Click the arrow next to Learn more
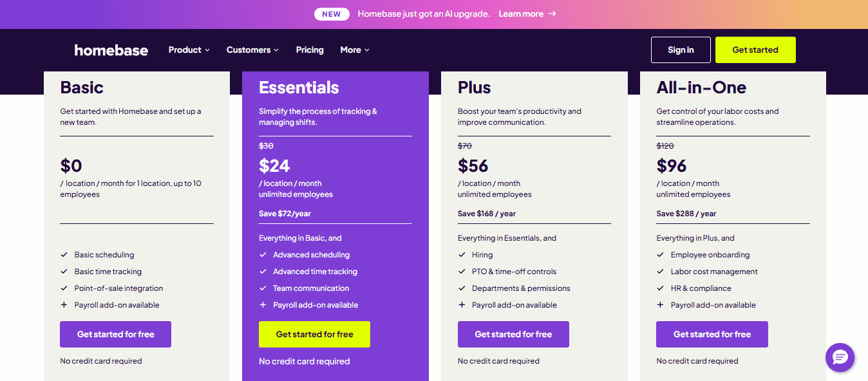Viewport: 868px width, 381px height. pyautogui.click(x=552, y=14)
